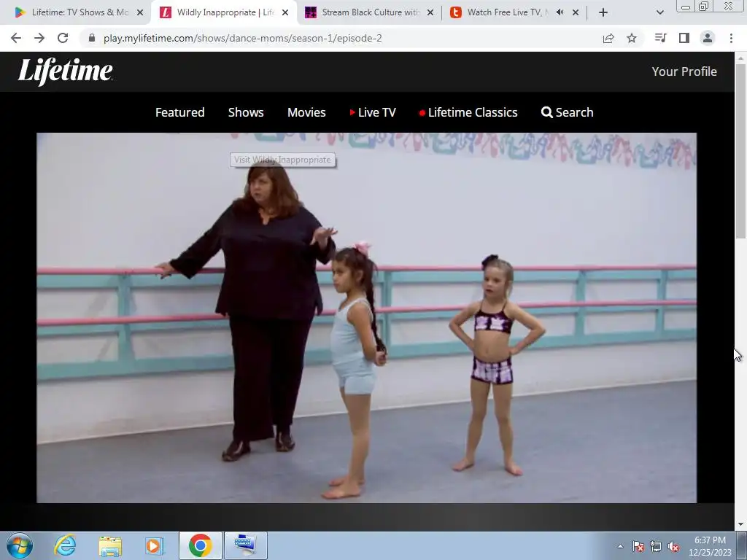Go back to previous page
Image resolution: width=747 pixels, height=560 pixels.
(x=16, y=38)
